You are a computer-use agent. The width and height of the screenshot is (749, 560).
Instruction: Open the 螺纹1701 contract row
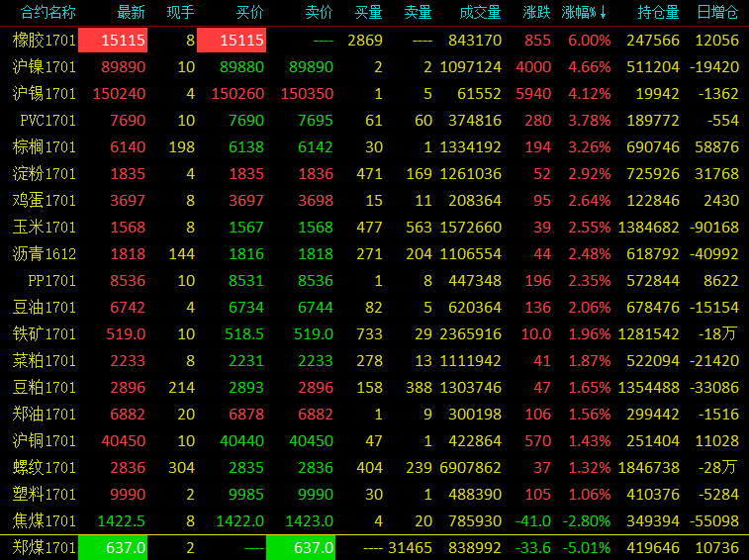coord(45,467)
